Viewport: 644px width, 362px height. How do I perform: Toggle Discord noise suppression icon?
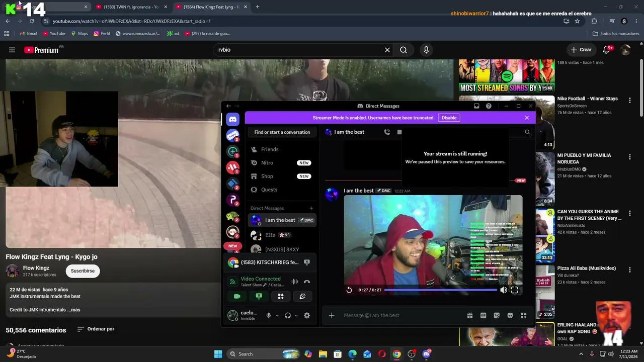coord(295,282)
